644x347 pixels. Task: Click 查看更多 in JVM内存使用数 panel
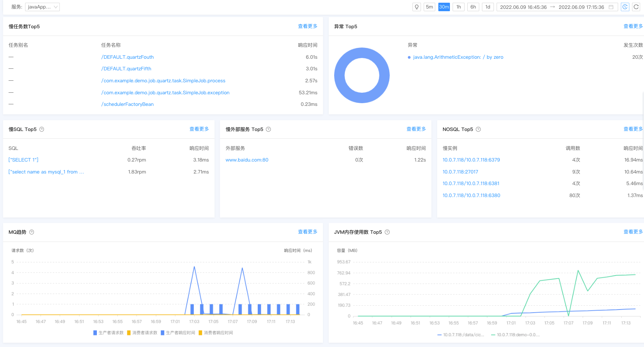tap(633, 232)
